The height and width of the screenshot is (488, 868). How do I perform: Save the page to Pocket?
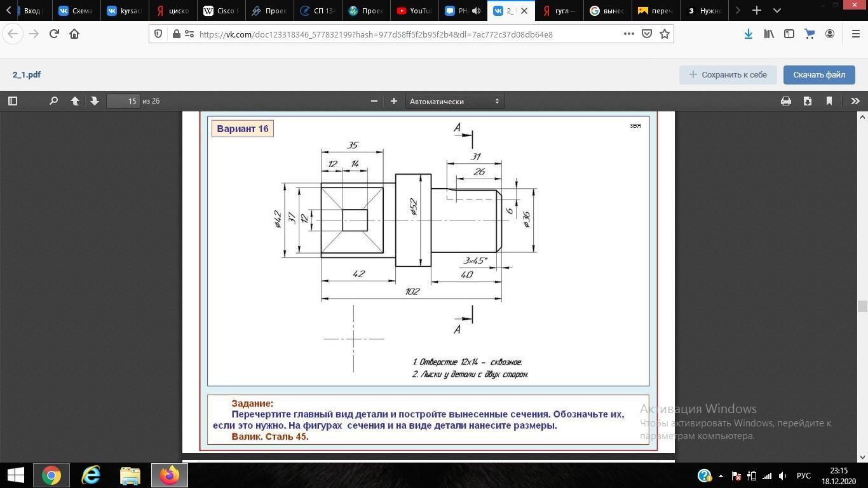point(647,34)
